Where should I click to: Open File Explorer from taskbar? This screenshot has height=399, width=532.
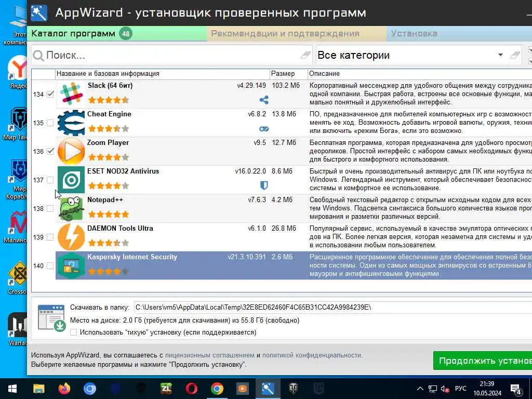38,389
